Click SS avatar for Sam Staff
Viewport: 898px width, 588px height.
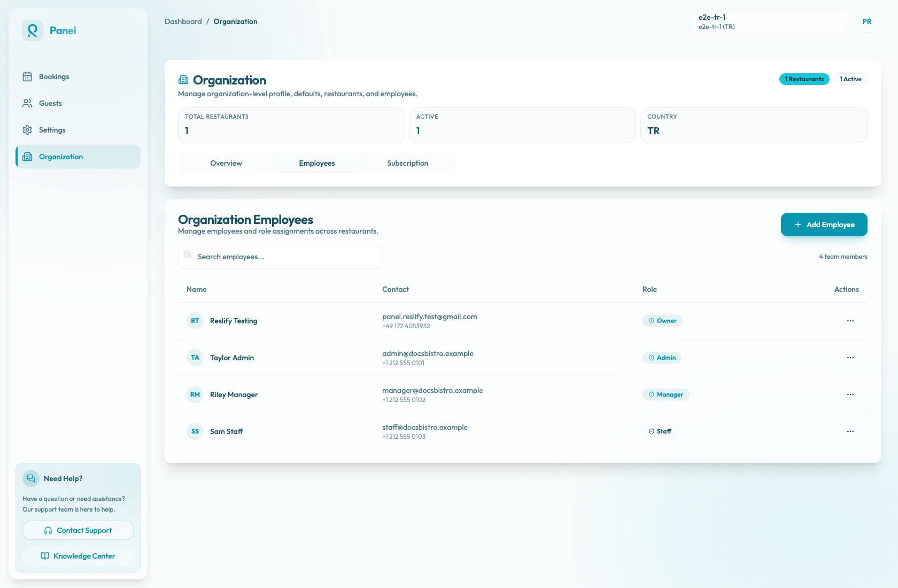pos(195,431)
